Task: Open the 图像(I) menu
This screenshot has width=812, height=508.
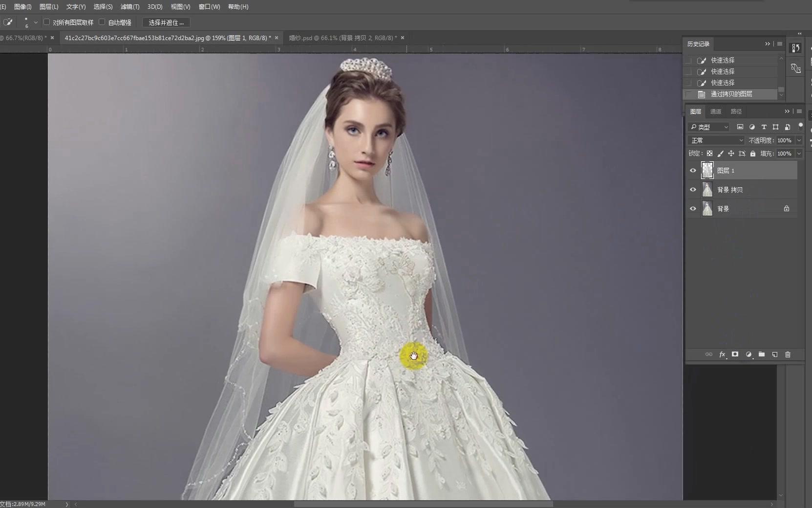Action: pyautogui.click(x=22, y=7)
